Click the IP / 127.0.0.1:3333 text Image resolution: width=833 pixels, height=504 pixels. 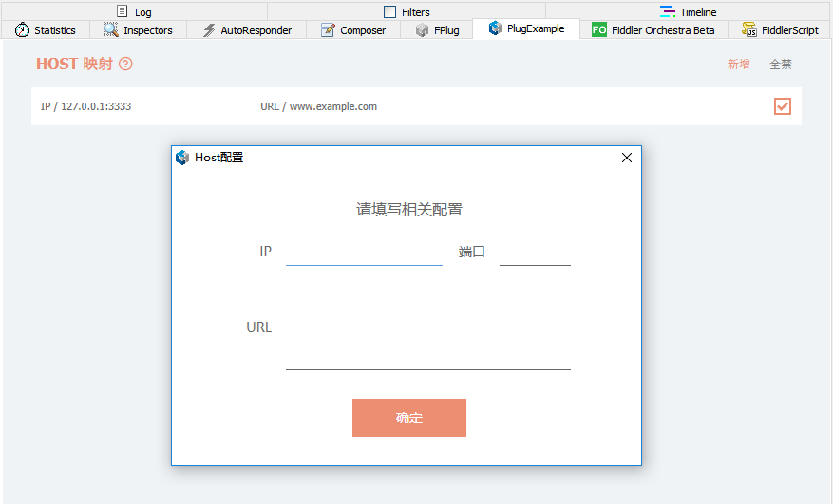86,106
